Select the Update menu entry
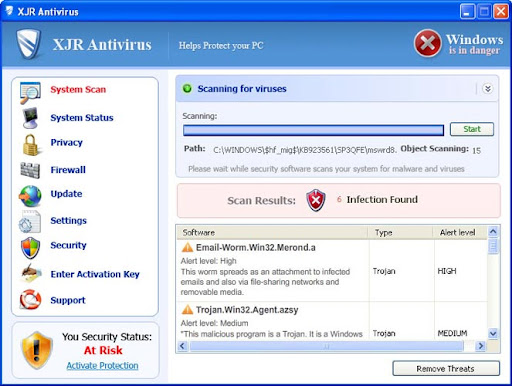This screenshot has width=512, height=386. pos(66,194)
